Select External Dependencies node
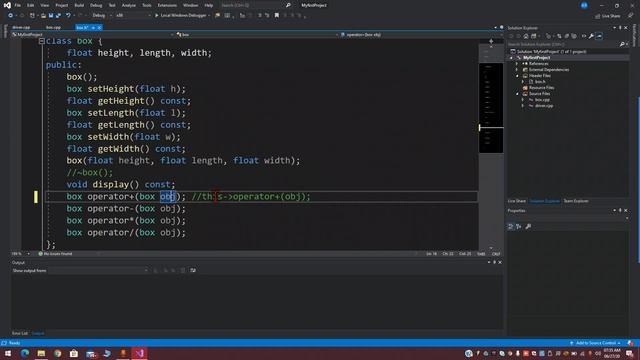Screen dimensions: 640x360 (x=549, y=70)
